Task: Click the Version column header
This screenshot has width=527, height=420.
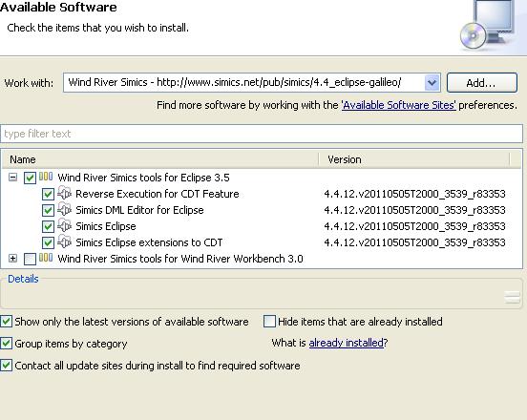Action: click(414, 159)
